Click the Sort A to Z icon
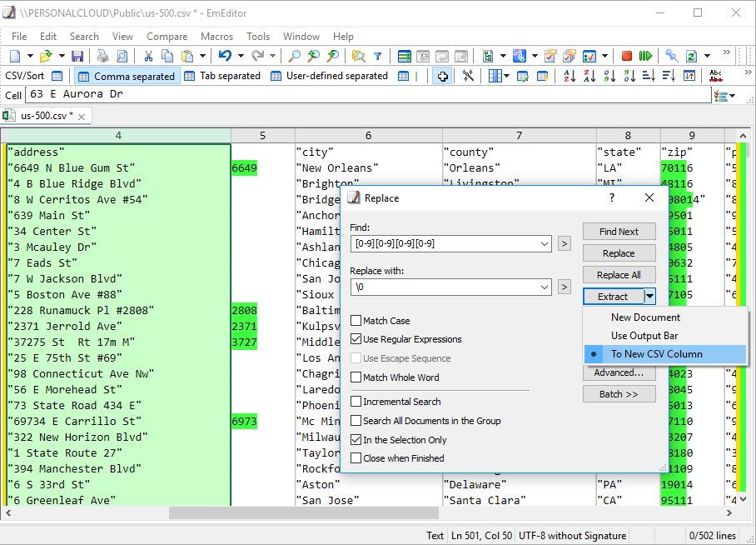This screenshot has height=545, width=756. click(x=569, y=76)
